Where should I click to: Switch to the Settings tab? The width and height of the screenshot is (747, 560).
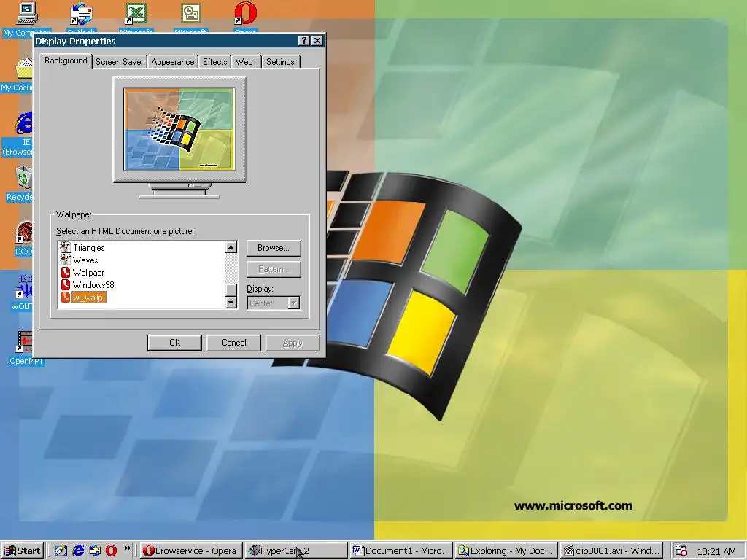[x=280, y=62]
